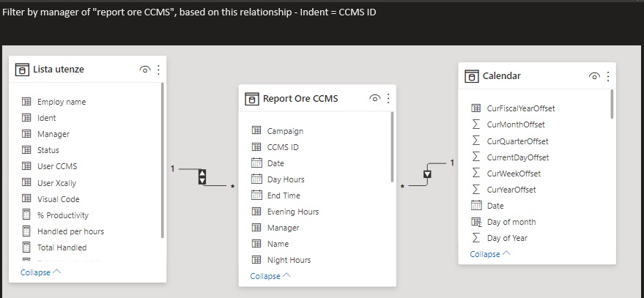This screenshot has width=644, height=298.
Task: Select the End Time field
Action: click(284, 195)
